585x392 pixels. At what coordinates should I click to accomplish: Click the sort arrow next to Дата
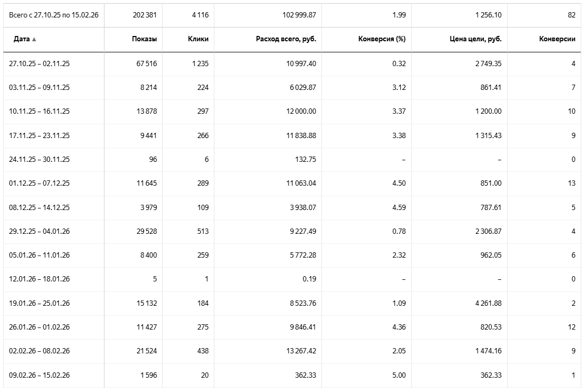[x=34, y=40]
